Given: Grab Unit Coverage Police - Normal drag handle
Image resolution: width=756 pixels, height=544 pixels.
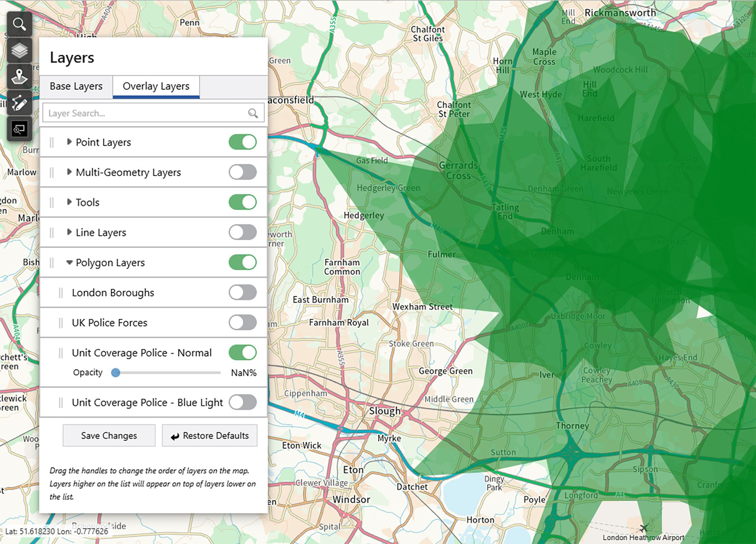Looking at the screenshot, I should (60, 353).
